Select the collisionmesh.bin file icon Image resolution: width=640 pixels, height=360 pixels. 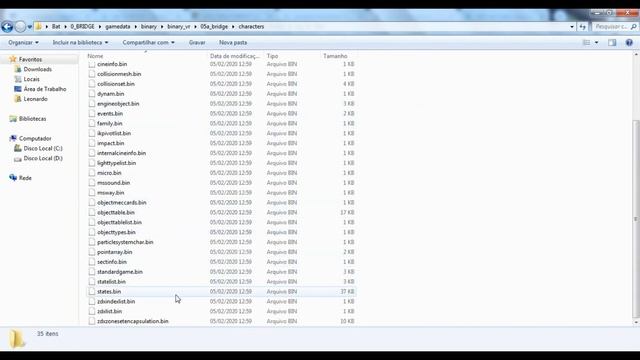tap(92, 74)
